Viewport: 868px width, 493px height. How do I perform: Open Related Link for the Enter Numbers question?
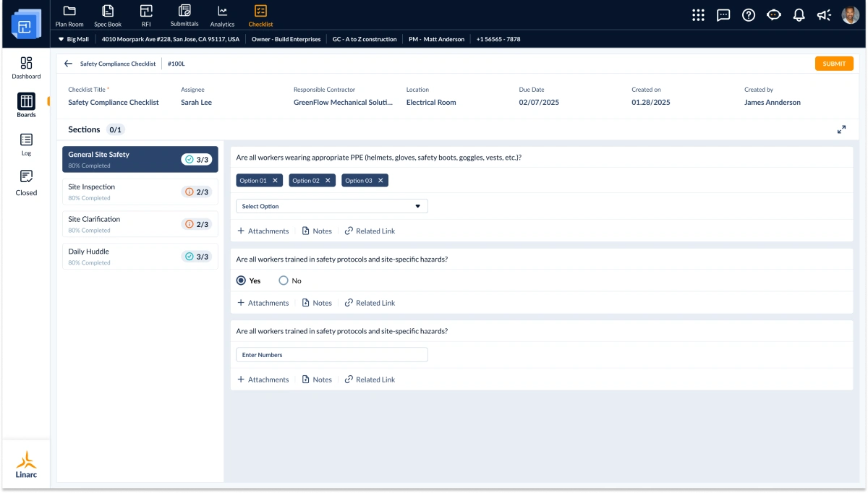370,380
